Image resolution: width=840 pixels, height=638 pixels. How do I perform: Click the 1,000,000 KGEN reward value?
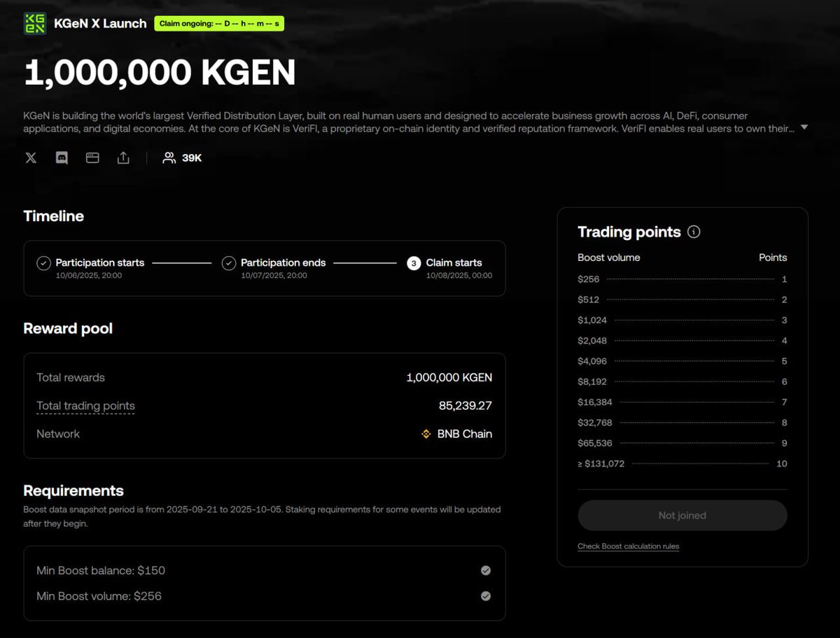pos(449,377)
